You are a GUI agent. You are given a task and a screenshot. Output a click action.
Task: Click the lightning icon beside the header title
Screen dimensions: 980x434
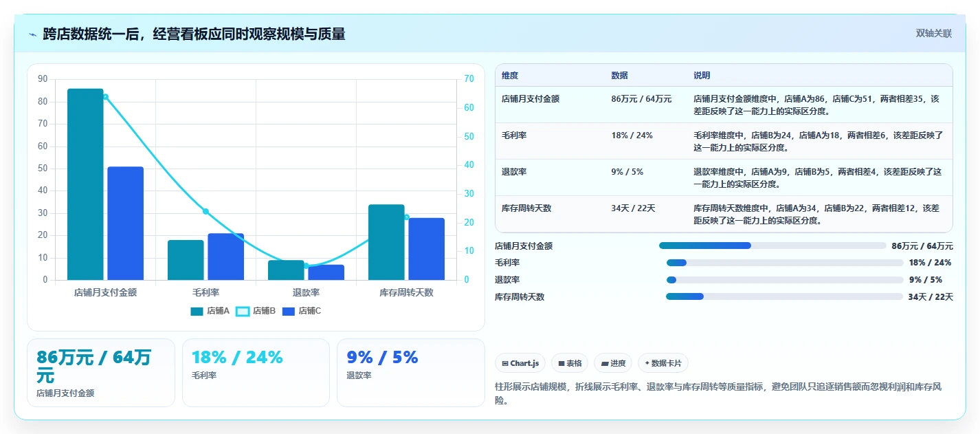tap(32, 34)
